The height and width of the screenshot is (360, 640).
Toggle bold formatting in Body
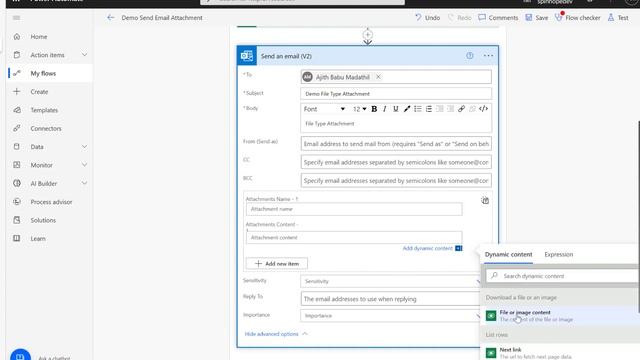pos(374,109)
